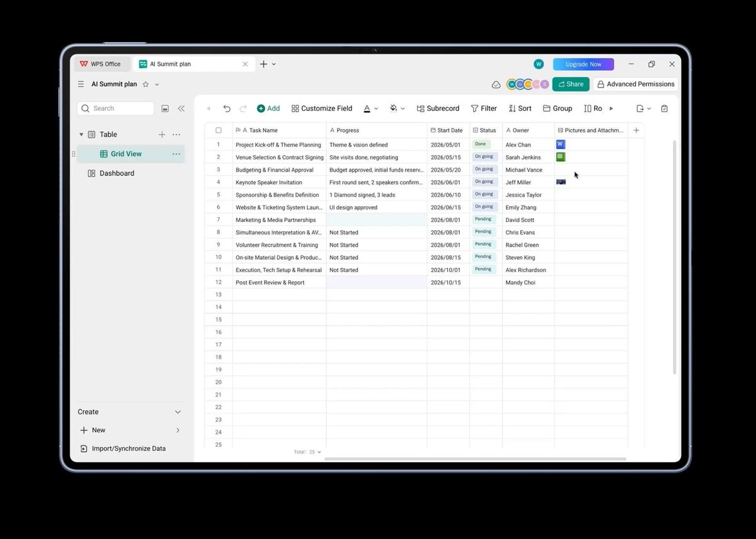The image size is (756, 539).
Task: Open the Table row more options menu
Action: coord(176,134)
